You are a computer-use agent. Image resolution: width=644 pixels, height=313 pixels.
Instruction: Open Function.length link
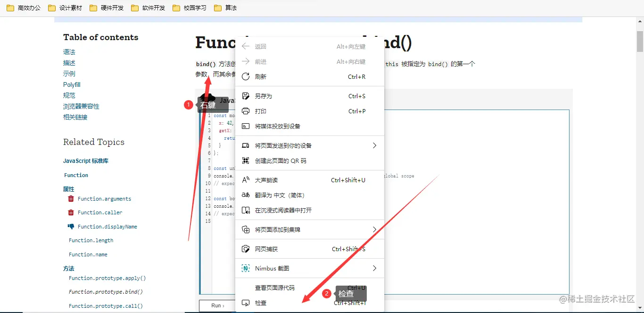click(x=91, y=240)
